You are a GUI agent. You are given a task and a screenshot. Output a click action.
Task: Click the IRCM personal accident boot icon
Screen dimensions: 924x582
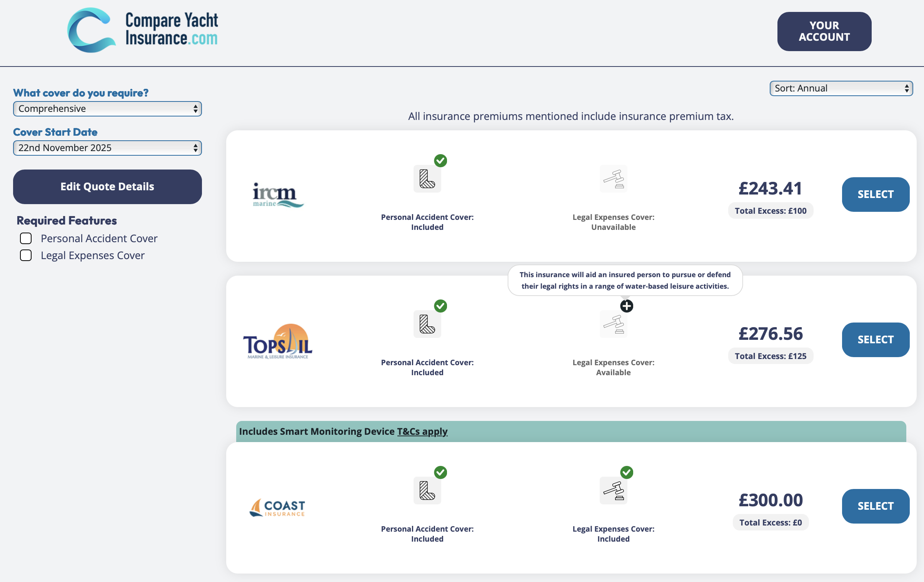tap(427, 179)
